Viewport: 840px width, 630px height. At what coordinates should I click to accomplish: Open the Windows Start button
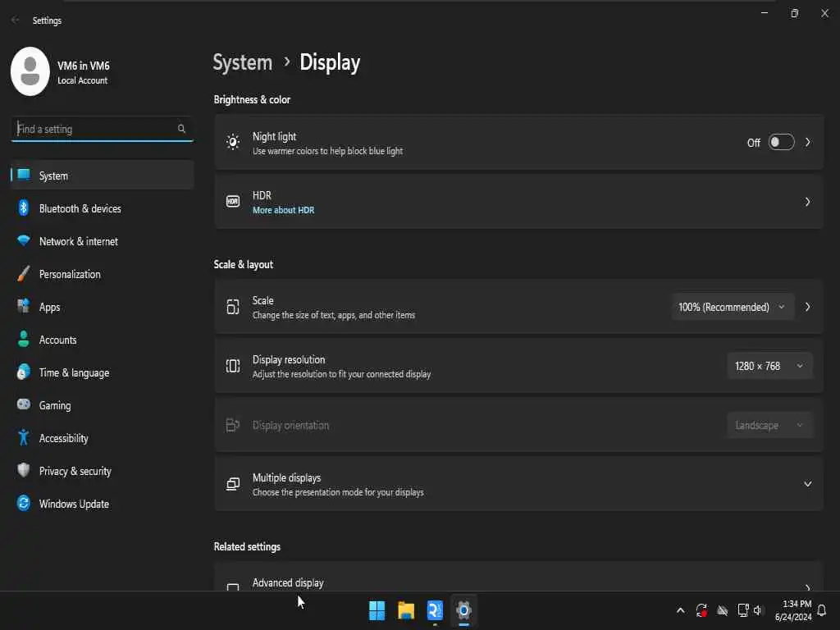pyautogui.click(x=377, y=610)
